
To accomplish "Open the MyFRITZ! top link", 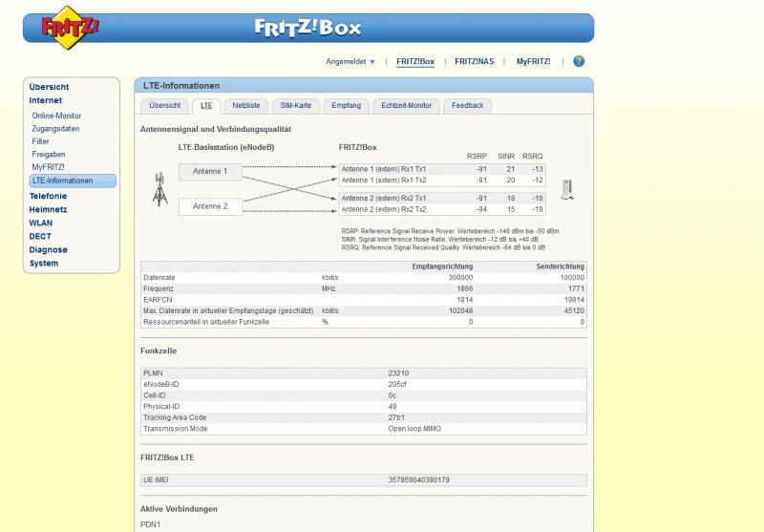I will click(533, 61).
